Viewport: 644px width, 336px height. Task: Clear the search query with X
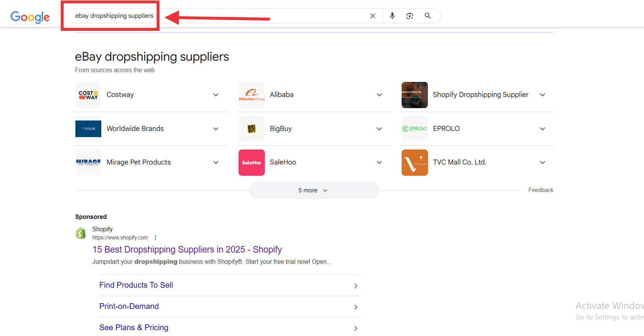(373, 16)
